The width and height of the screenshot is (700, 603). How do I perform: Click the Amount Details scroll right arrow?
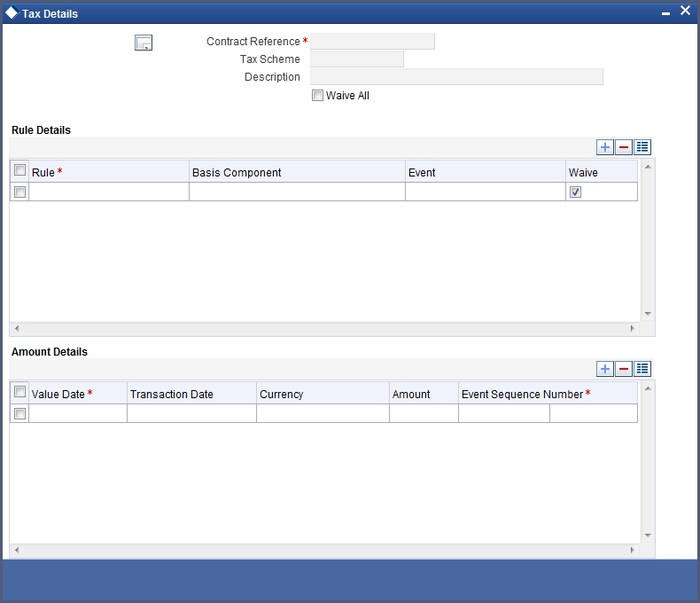click(632, 550)
